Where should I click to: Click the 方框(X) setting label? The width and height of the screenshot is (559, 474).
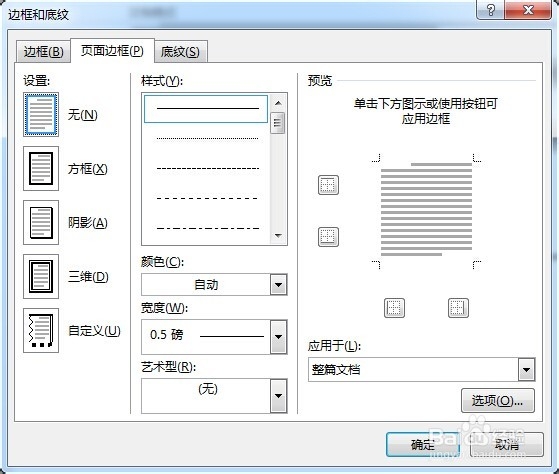[x=87, y=169]
